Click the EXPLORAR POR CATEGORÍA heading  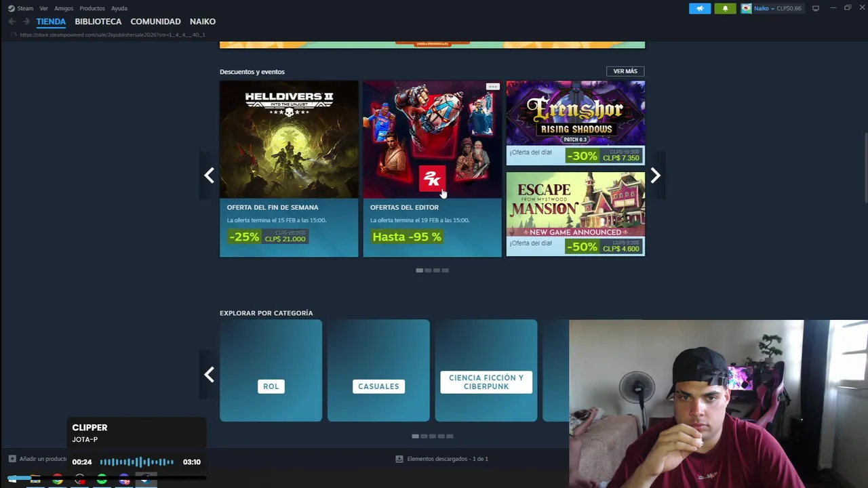267,313
